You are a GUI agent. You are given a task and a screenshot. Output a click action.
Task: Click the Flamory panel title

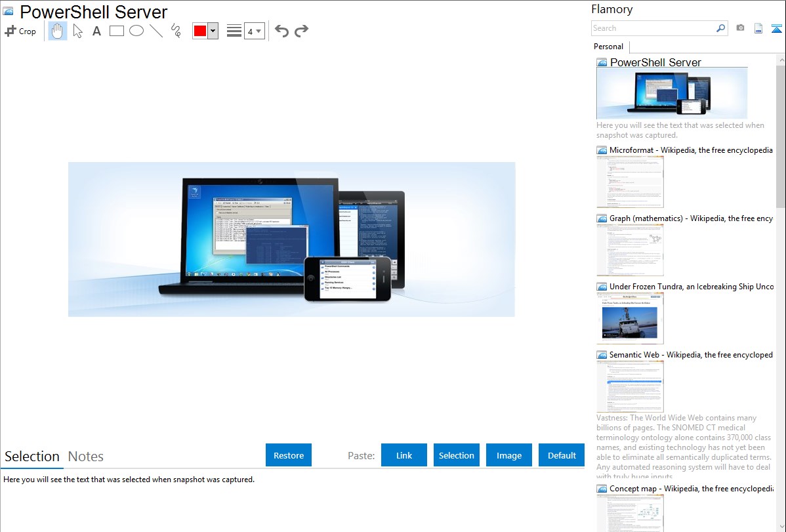pyautogui.click(x=612, y=9)
